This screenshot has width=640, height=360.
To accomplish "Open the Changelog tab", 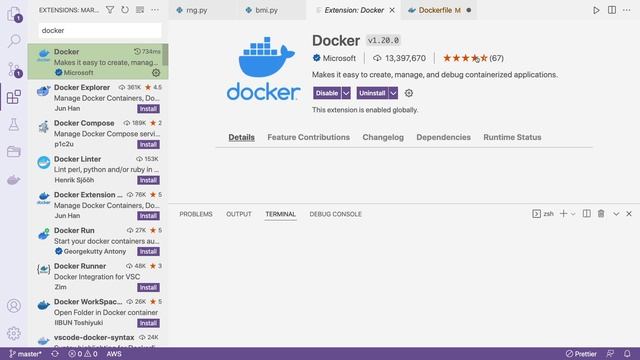I will 383,138.
